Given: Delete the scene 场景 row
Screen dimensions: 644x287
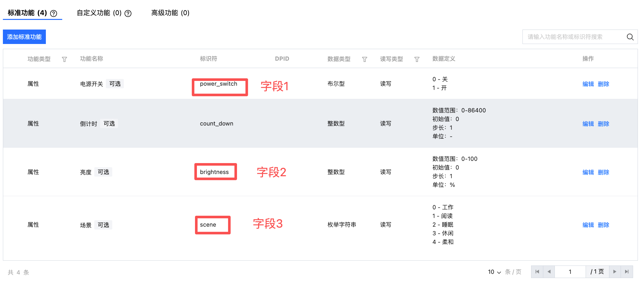Looking at the screenshot, I should coord(603,225).
